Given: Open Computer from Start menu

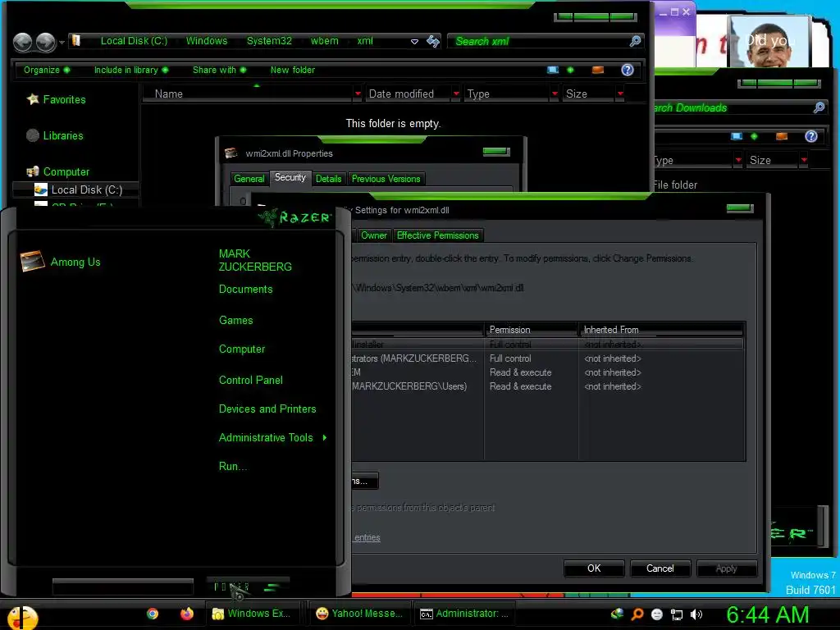Looking at the screenshot, I should pyautogui.click(x=242, y=349).
